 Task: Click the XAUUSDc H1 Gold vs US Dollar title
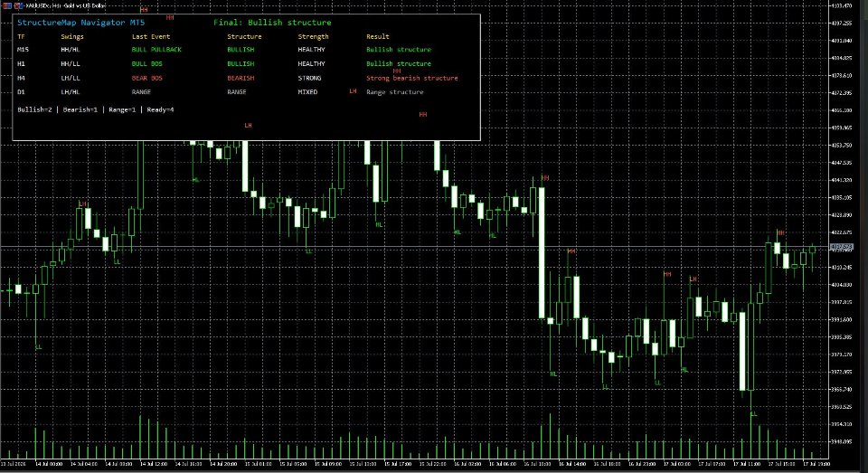(x=65, y=5)
